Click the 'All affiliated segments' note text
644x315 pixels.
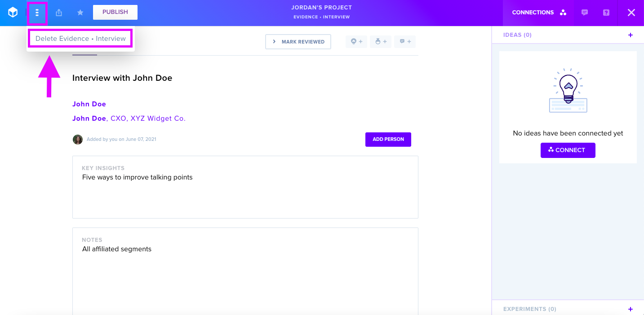coord(117,249)
